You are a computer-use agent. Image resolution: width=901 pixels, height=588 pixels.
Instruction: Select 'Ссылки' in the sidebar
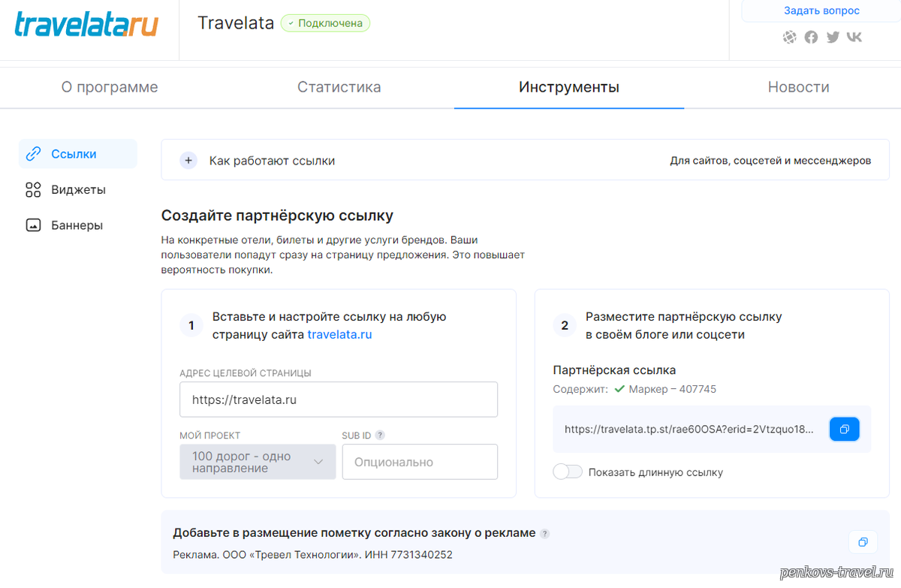click(x=78, y=154)
